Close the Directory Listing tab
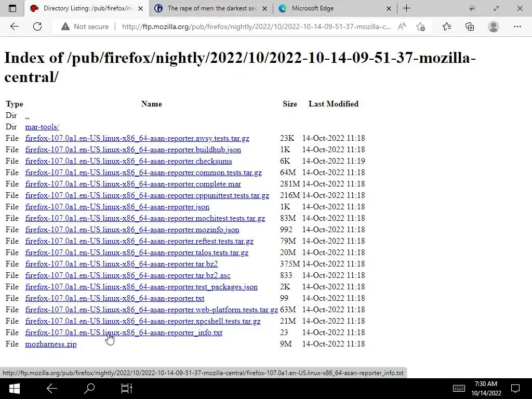532x399 pixels. (x=140, y=8)
